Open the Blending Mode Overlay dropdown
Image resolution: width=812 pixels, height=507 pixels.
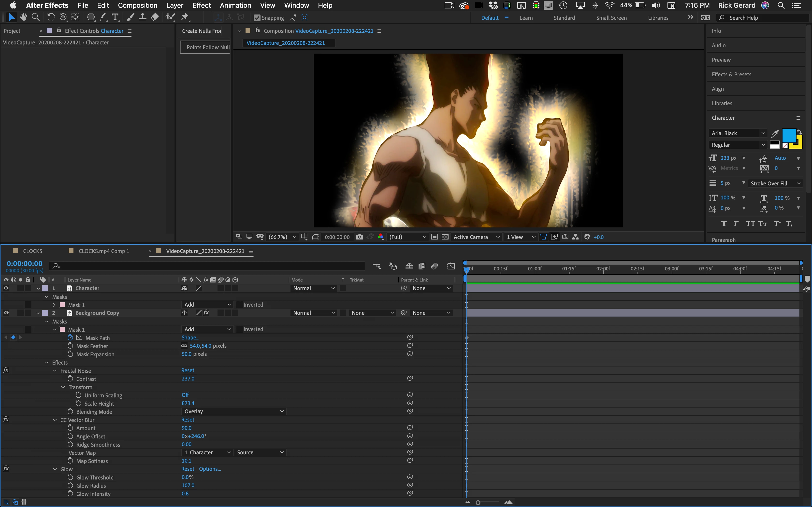point(233,411)
